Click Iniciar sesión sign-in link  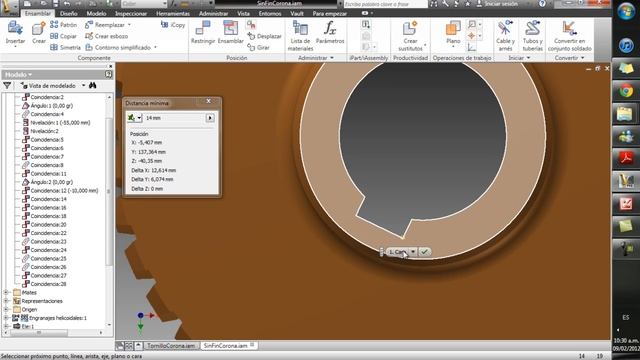point(501,4)
